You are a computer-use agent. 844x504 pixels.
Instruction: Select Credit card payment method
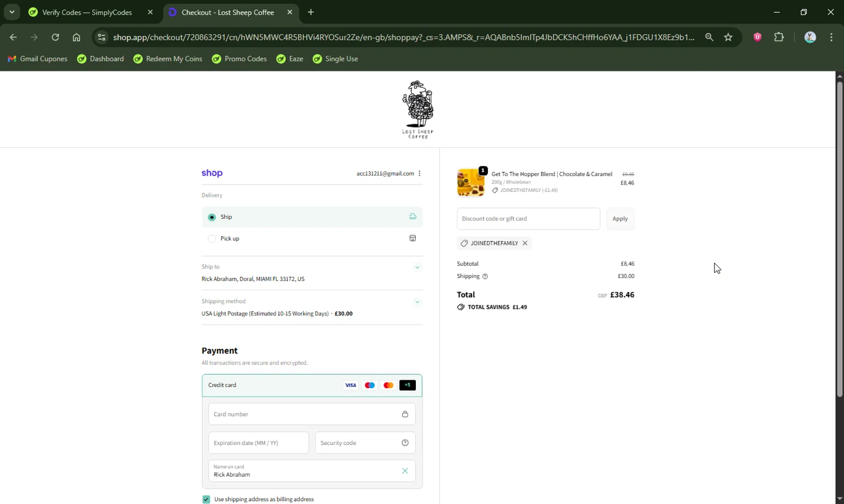click(312, 385)
